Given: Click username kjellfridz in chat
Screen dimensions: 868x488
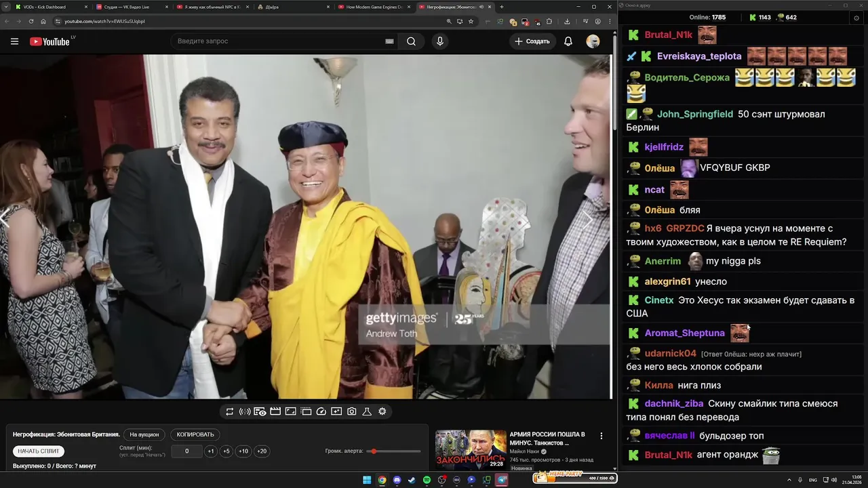Looking at the screenshot, I should [x=664, y=147].
